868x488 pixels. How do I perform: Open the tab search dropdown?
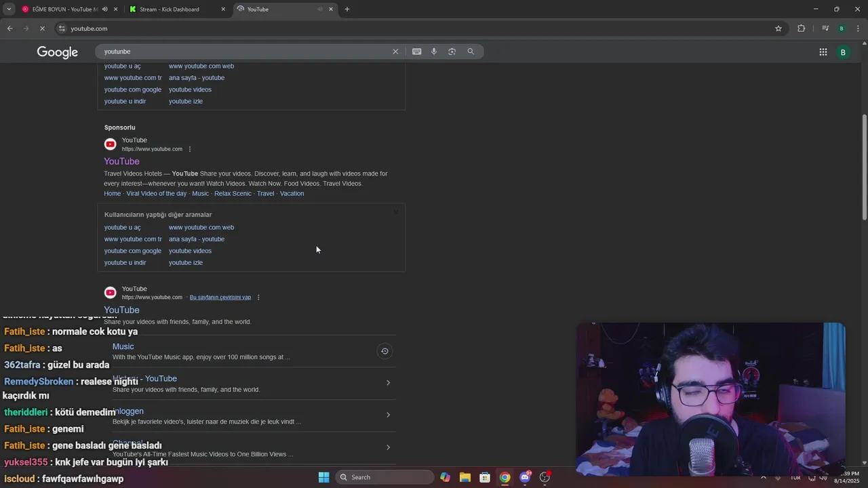click(x=9, y=9)
